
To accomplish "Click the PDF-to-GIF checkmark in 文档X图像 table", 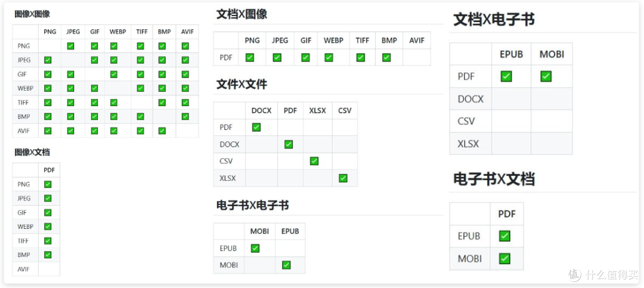I will point(305,57).
